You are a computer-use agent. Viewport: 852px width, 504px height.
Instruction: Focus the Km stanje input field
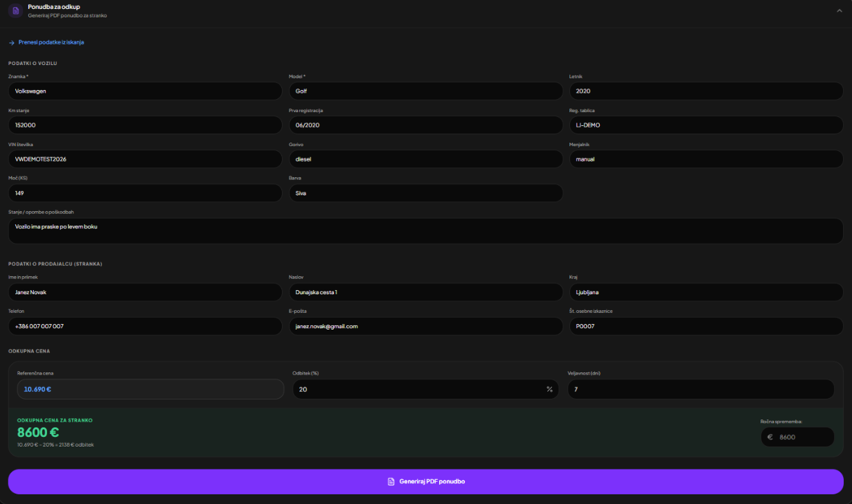coord(145,125)
